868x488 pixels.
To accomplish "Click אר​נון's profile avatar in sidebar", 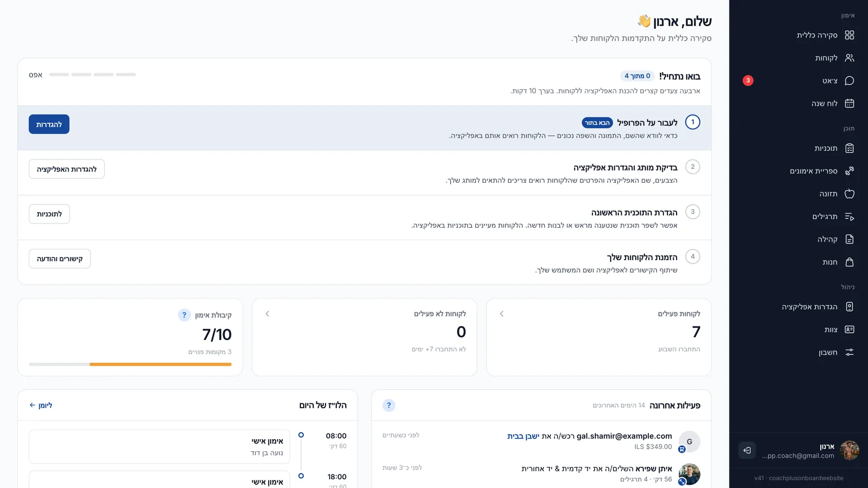I will (850, 450).
